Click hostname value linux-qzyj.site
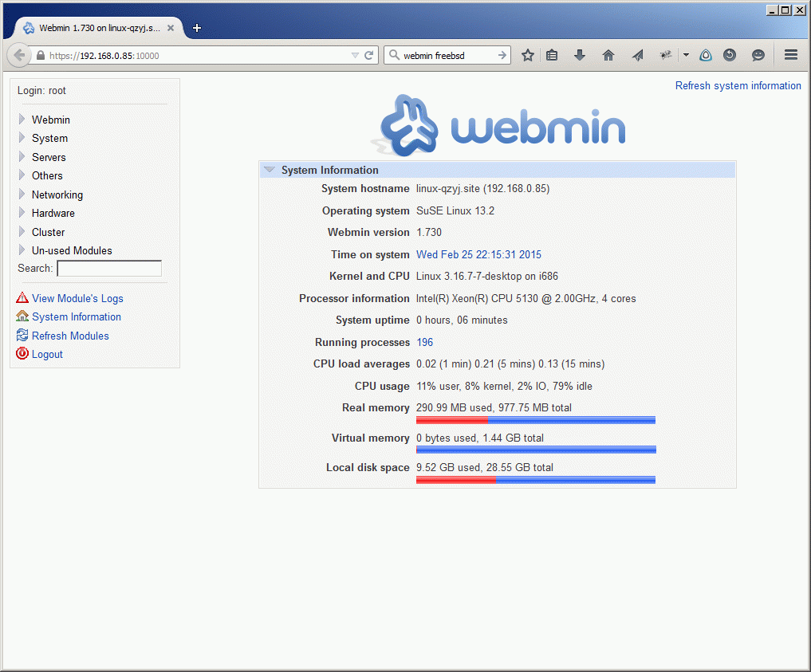 click(482, 189)
